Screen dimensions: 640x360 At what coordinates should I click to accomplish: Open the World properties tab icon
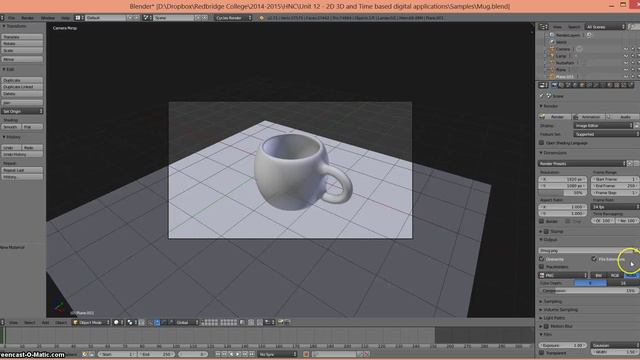coord(575,85)
